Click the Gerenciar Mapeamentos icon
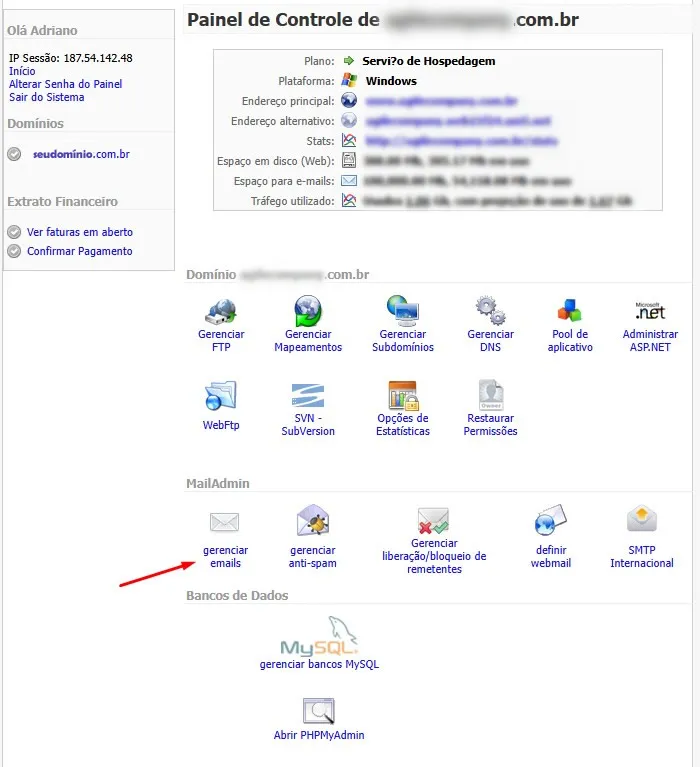The width and height of the screenshot is (700, 767). pos(308,309)
